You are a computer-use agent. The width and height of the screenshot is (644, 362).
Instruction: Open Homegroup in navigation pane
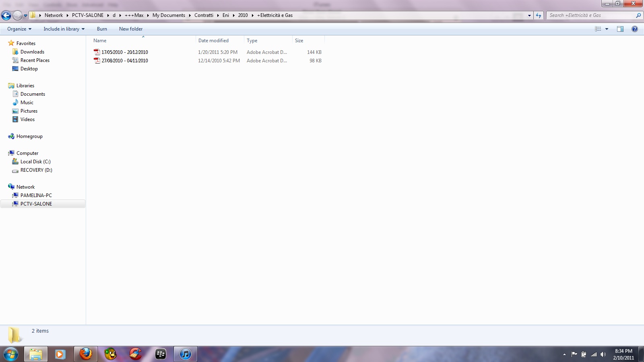29,136
